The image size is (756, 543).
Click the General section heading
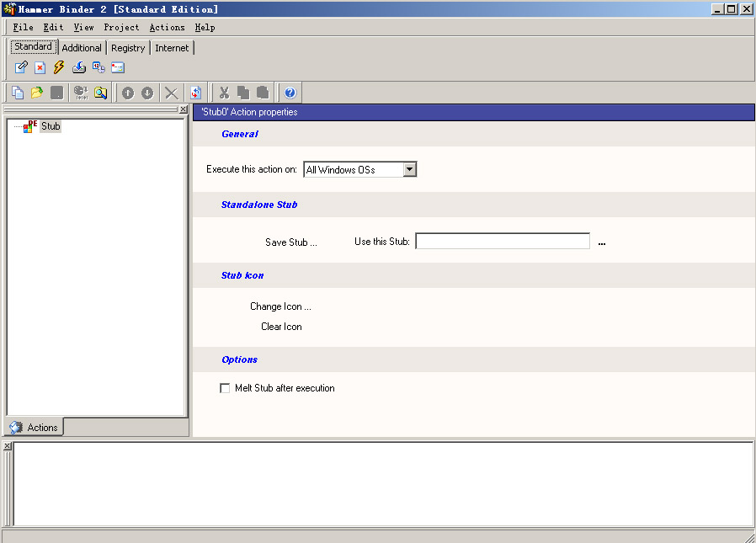(x=240, y=134)
